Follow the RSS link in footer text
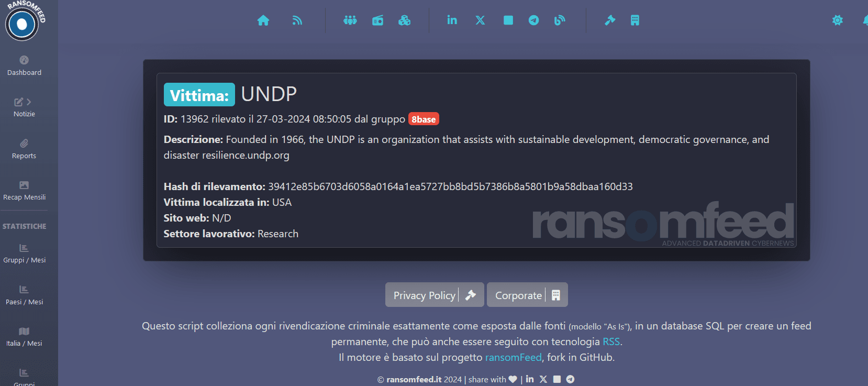 (x=611, y=341)
